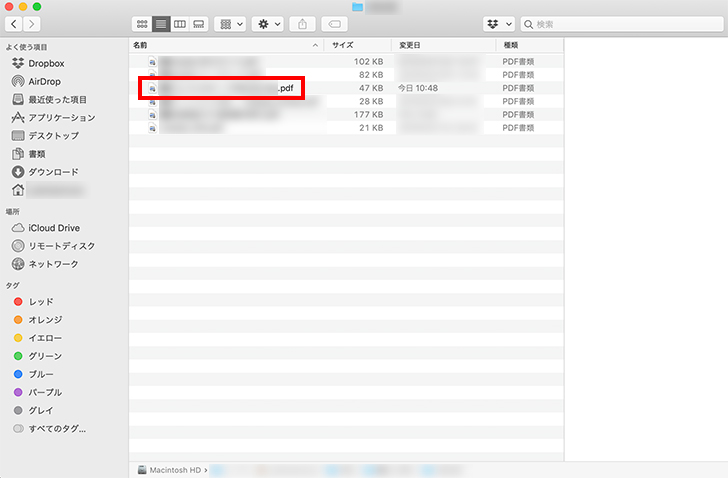The image size is (728, 478).
Task: Go forward with the right chevron button
Action: (31, 24)
